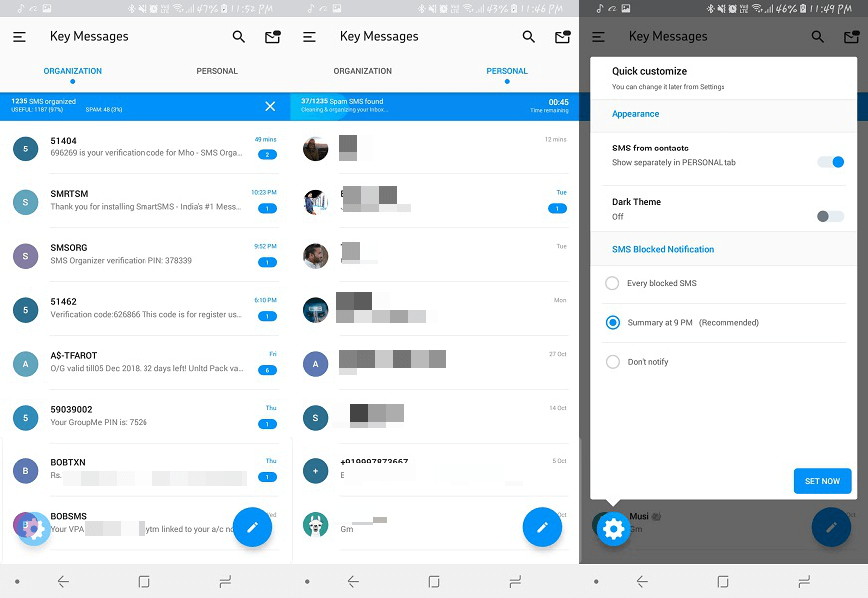Tap the hamburger menu in the right panel

[x=598, y=36]
